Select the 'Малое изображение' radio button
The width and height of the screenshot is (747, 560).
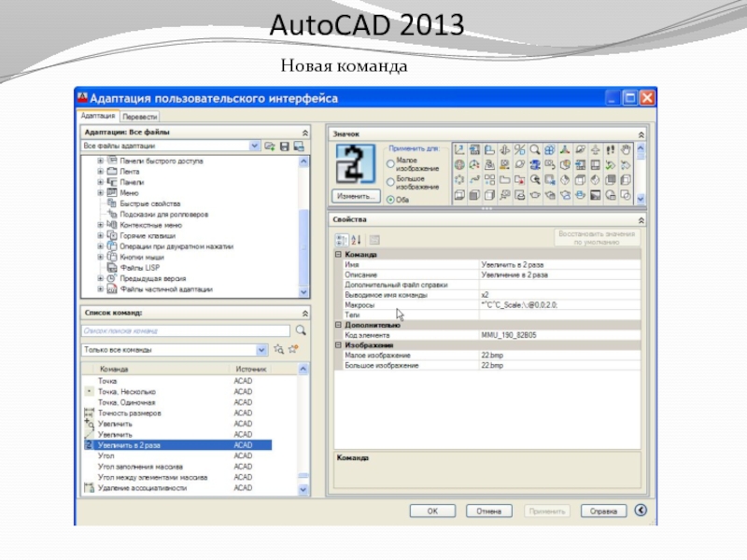(x=390, y=162)
